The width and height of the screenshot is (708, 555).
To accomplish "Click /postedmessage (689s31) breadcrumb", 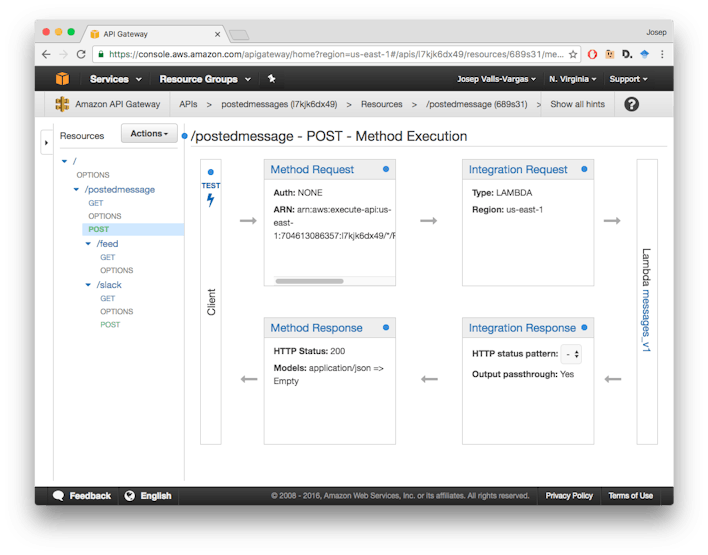I will point(476,104).
